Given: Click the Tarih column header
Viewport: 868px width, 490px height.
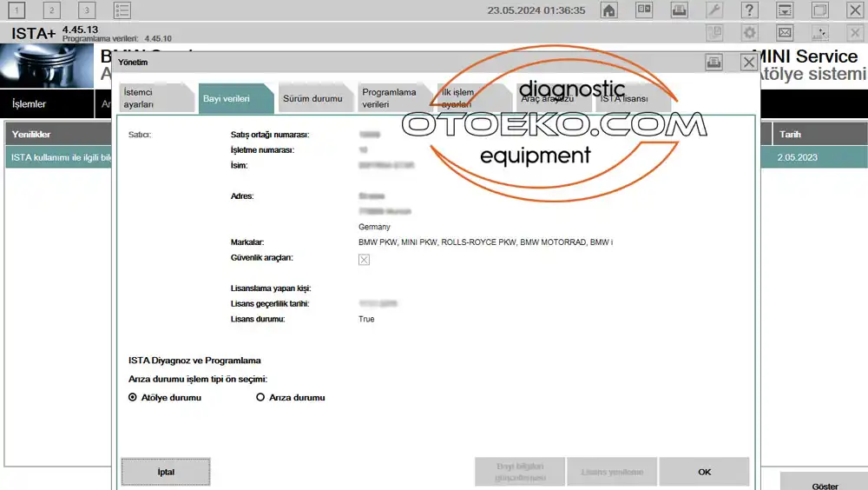Looking at the screenshot, I should (x=820, y=134).
